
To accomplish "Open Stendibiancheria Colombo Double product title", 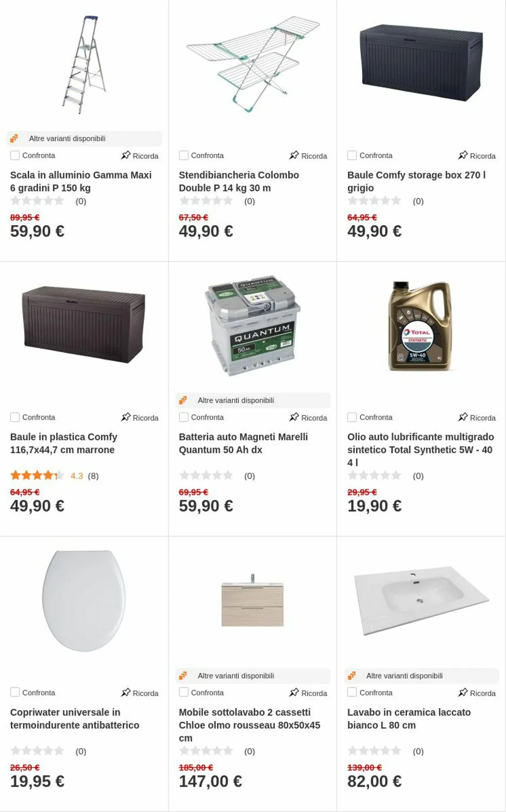I will [x=239, y=181].
